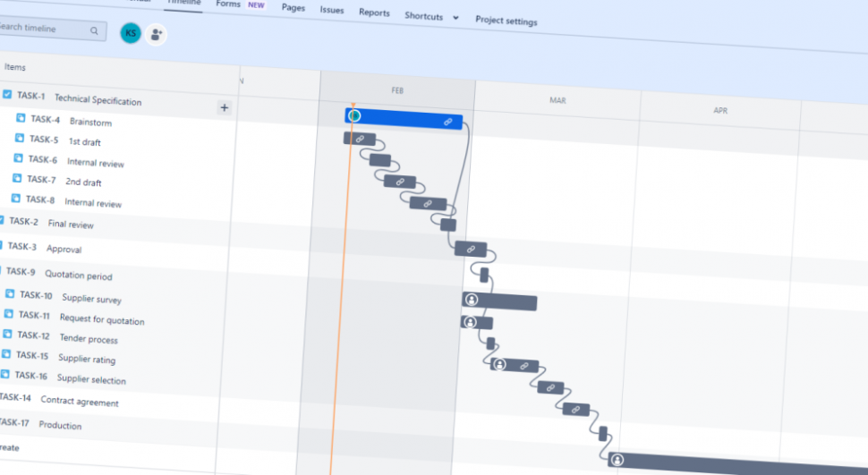The image size is (868, 475).
Task: Click the TASK-1 blue checkbox icon
Action: (x=7, y=94)
